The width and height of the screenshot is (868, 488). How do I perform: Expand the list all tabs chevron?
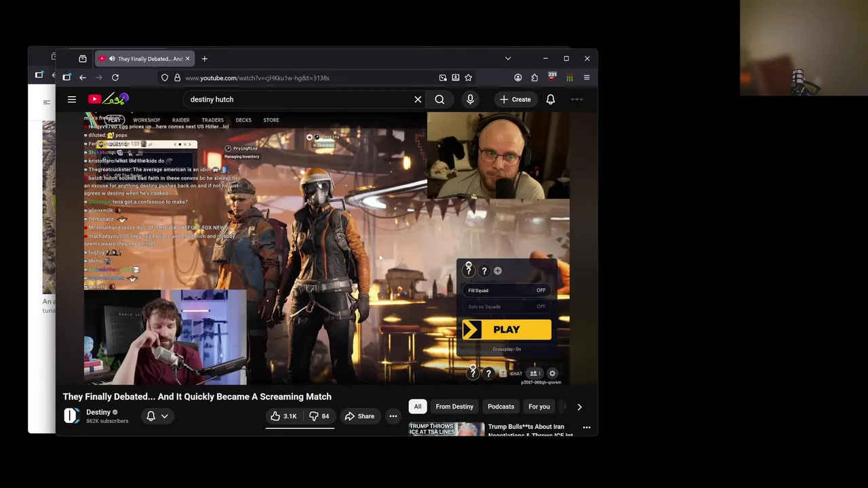(508, 59)
